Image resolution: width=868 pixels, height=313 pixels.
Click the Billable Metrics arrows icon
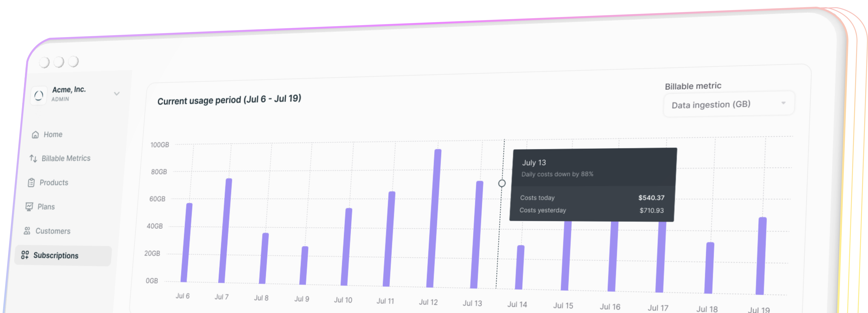[34, 158]
